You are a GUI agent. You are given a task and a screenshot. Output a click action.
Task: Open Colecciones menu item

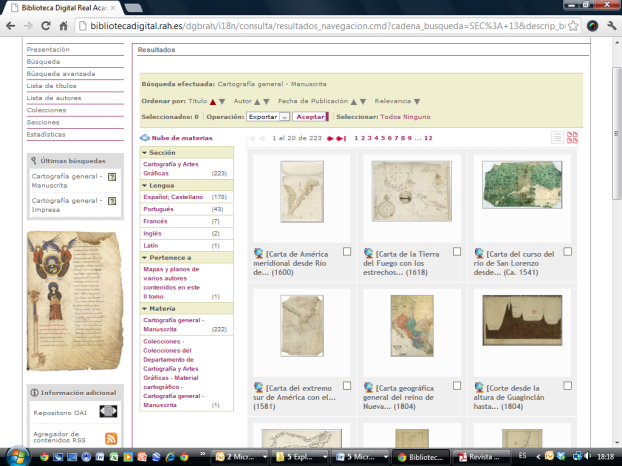46,110
